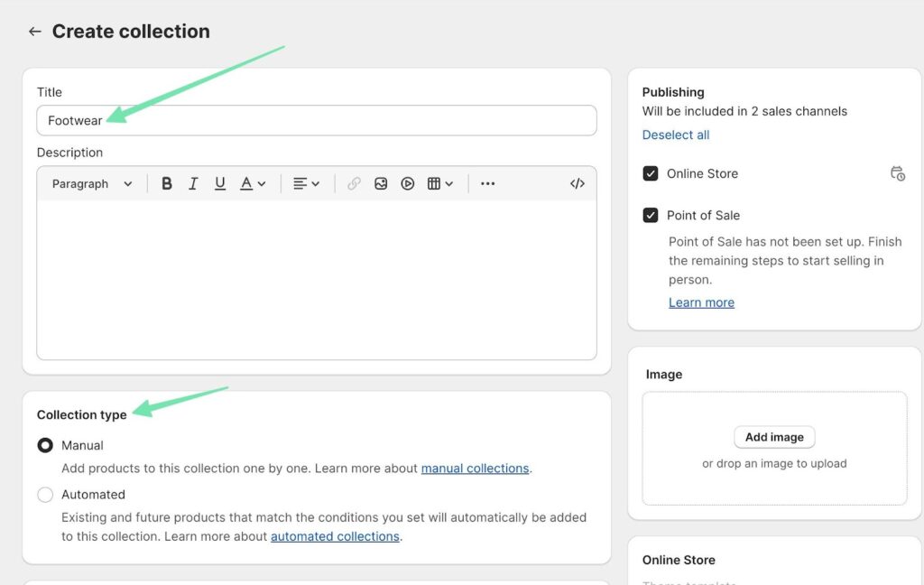The height and width of the screenshot is (585, 924).
Task: Toggle underline formatting in description toolbar
Action: click(220, 183)
